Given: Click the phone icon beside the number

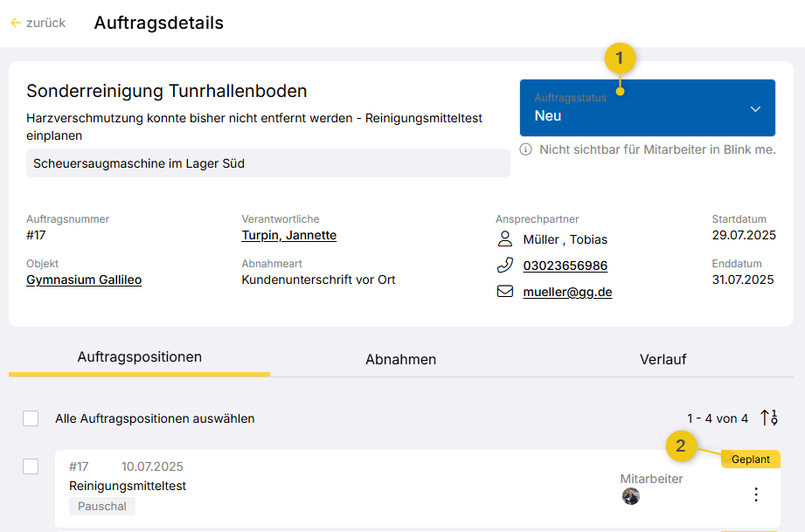Looking at the screenshot, I should (x=504, y=266).
